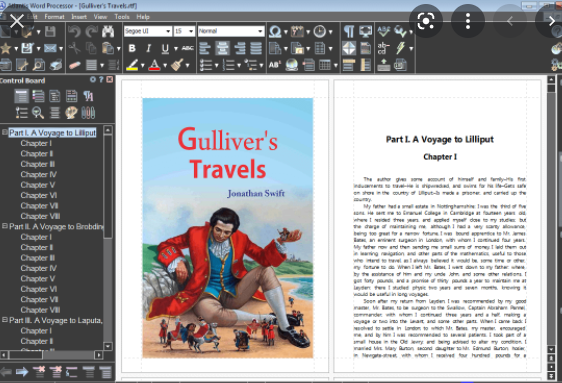
Task: Open the Normal style dropdown
Action: pyautogui.click(x=260, y=32)
